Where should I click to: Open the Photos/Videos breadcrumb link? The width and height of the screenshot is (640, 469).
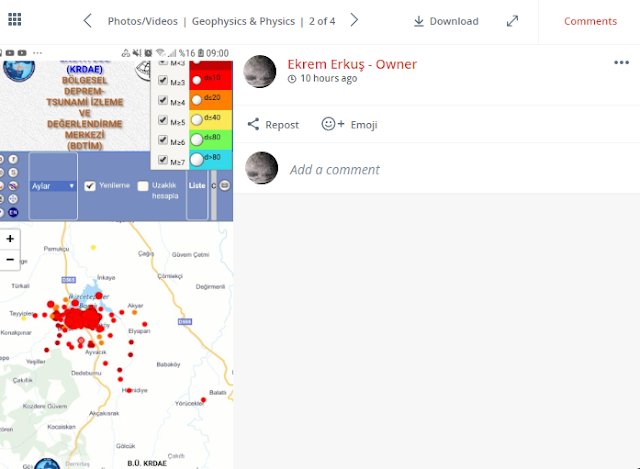point(142,21)
